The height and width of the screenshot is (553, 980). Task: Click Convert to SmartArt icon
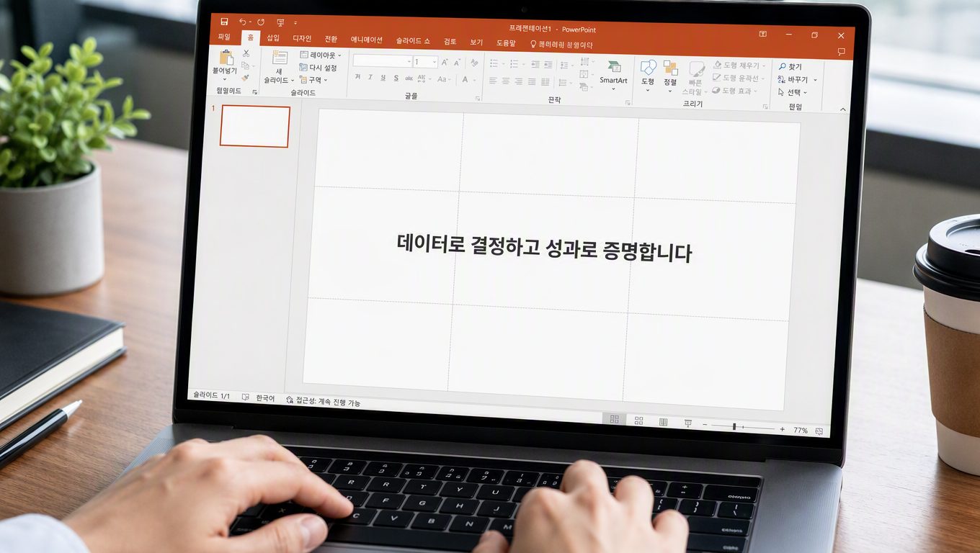613,73
